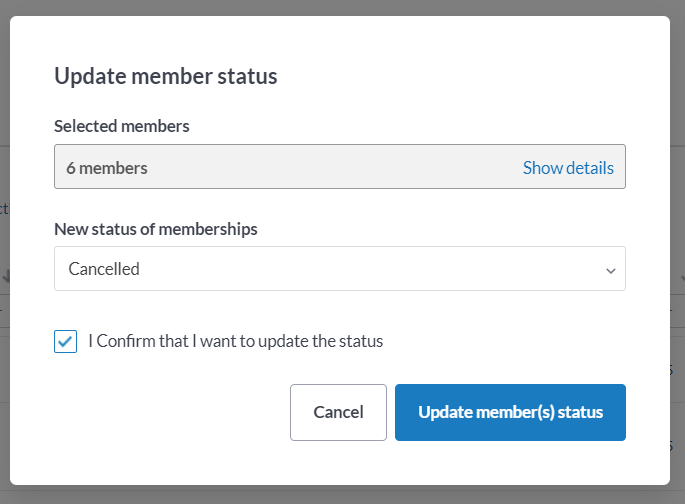Untick the confirm status update checkbox
The width and height of the screenshot is (685, 504).
click(66, 341)
